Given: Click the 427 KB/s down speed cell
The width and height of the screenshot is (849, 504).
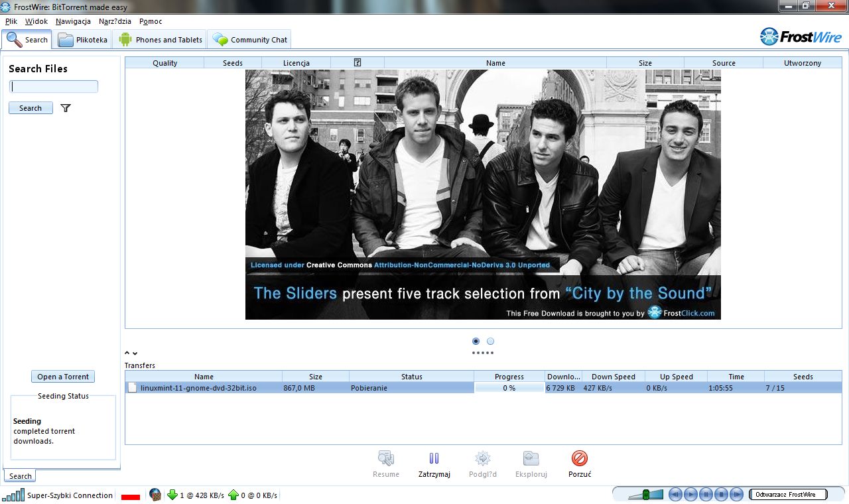Looking at the screenshot, I should tap(613, 388).
